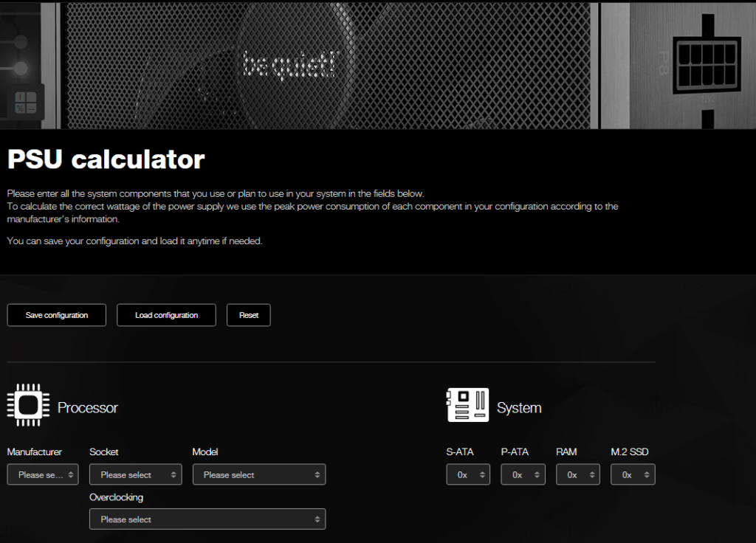Image resolution: width=756 pixels, height=543 pixels.
Task: Click the Reset button
Action: 248,315
